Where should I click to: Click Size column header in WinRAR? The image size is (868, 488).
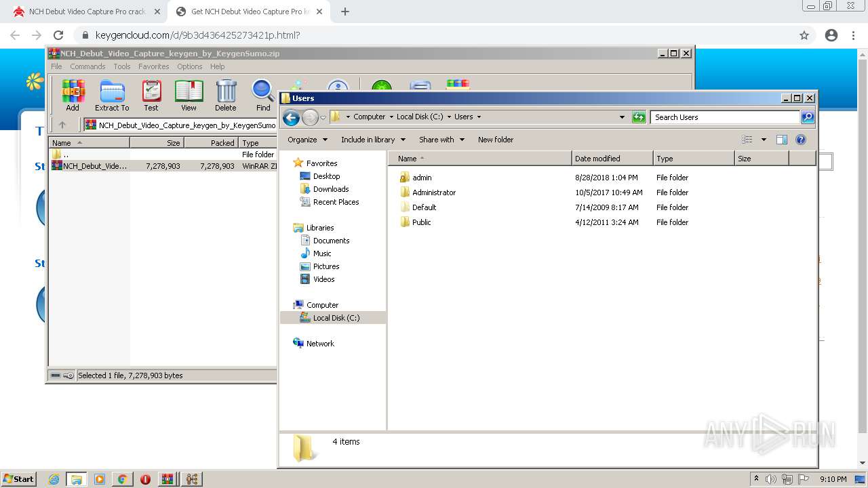tap(157, 143)
